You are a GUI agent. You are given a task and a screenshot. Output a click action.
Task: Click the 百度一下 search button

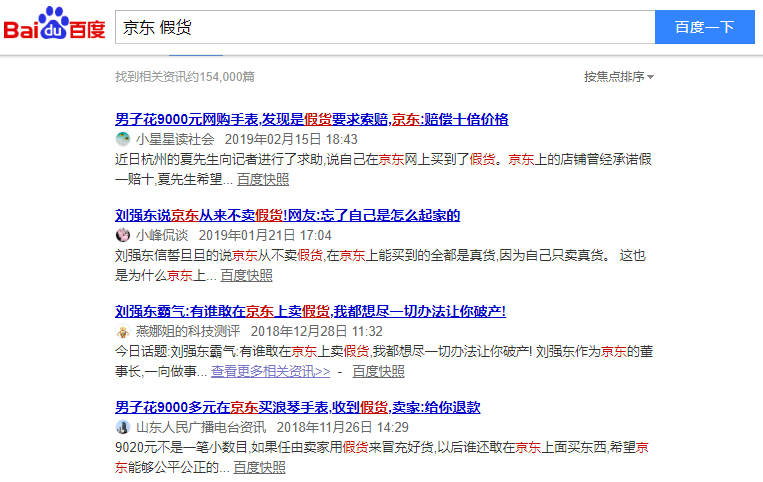click(705, 27)
